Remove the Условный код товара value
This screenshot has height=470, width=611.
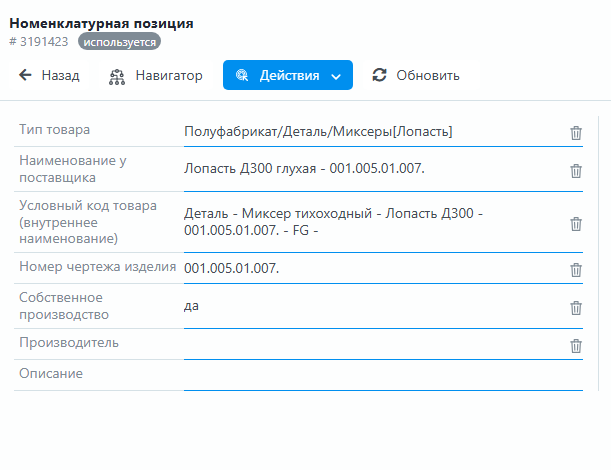[x=576, y=224]
